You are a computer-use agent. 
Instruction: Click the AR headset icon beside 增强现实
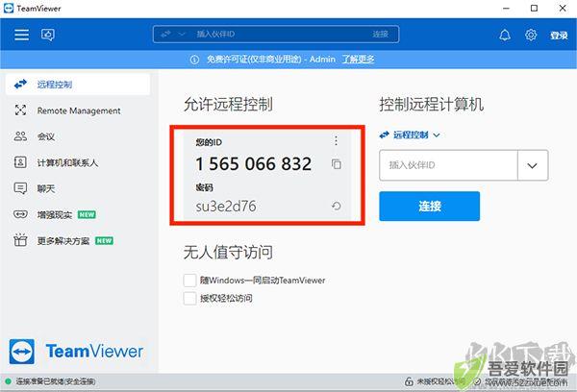[20, 214]
